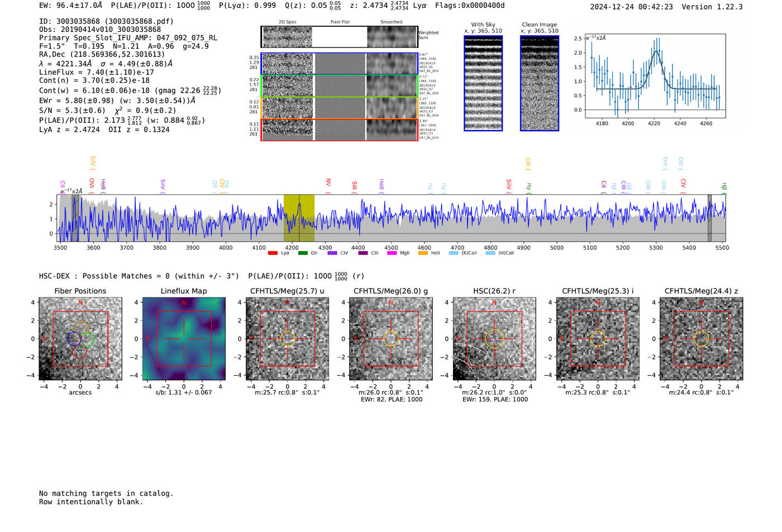Click the green OII legend swatch
The width and height of the screenshot is (782, 532).
click(x=303, y=253)
